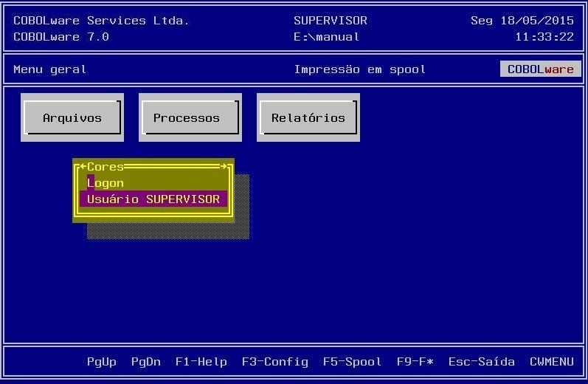The width and height of the screenshot is (588, 384).
Task: Click the right arrow on Cores box
Action: (x=224, y=166)
